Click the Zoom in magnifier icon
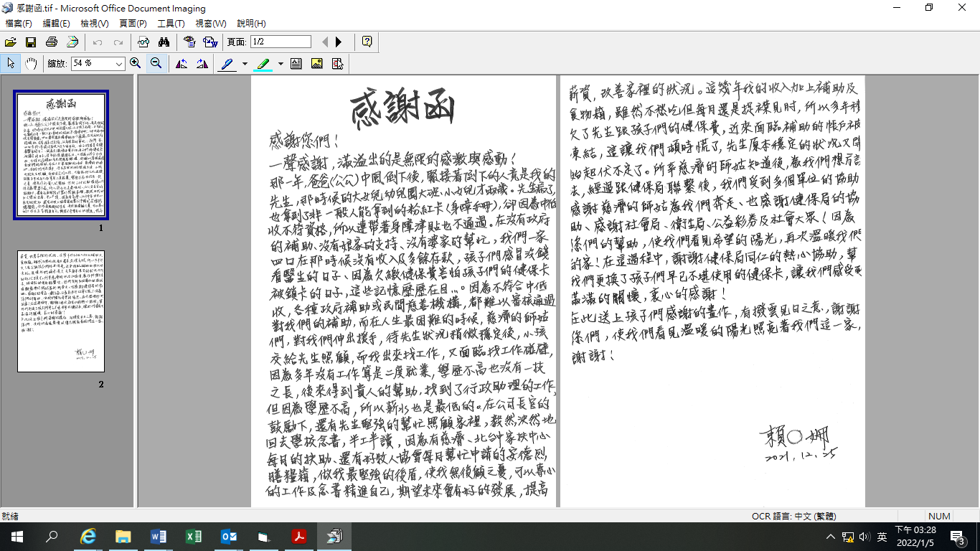 coord(135,64)
